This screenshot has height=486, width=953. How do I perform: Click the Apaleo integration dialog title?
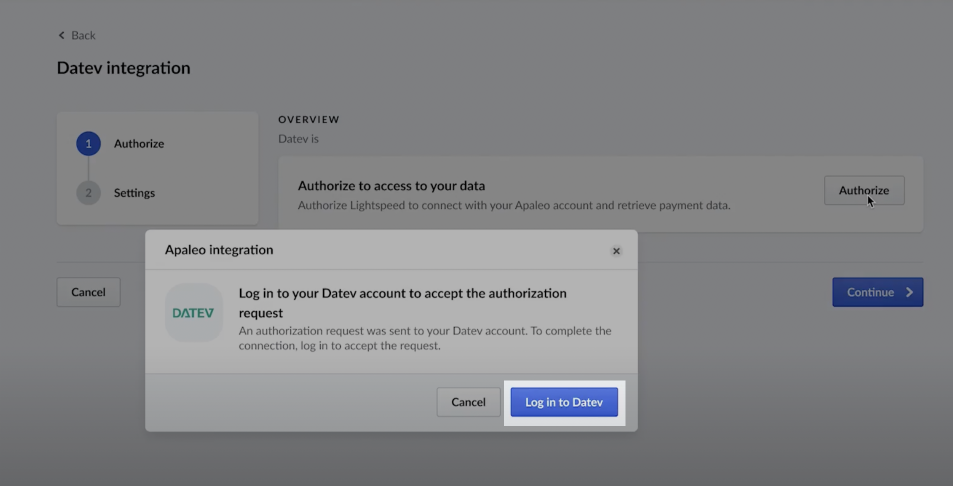[x=219, y=250]
